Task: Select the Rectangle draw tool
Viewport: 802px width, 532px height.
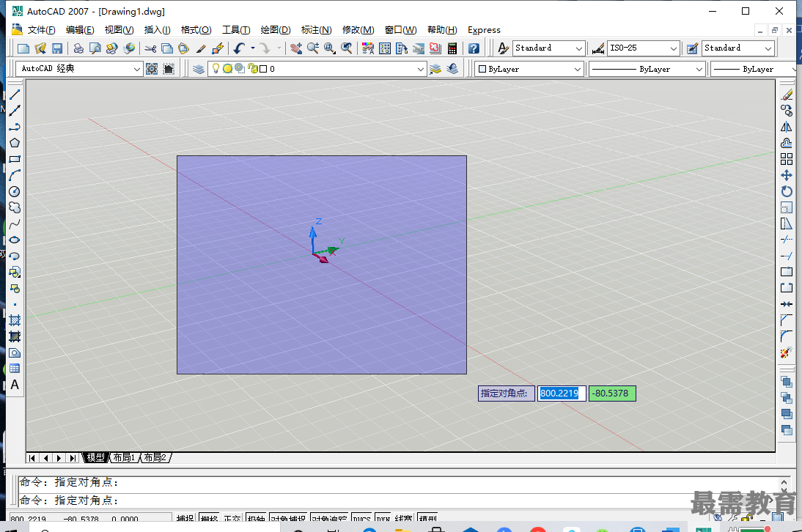Action: (x=15, y=159)
